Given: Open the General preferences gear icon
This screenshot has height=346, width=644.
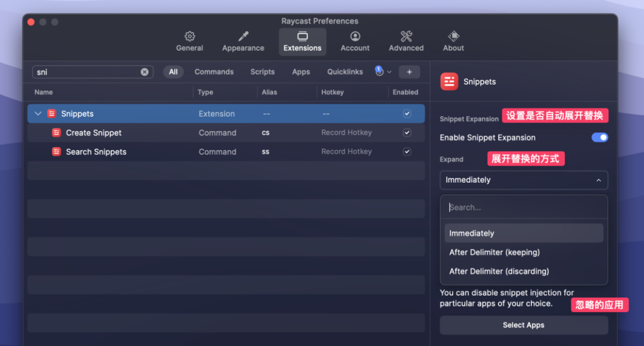Looking at the screenshot, I should (x=190, y=36).
